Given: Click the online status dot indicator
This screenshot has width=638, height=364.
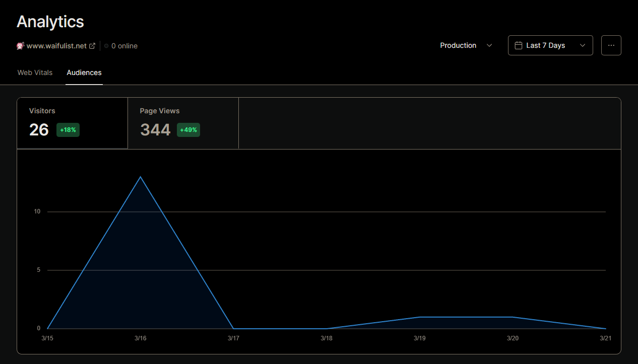Looking at the screenshot, I should (x=106, y=46).
